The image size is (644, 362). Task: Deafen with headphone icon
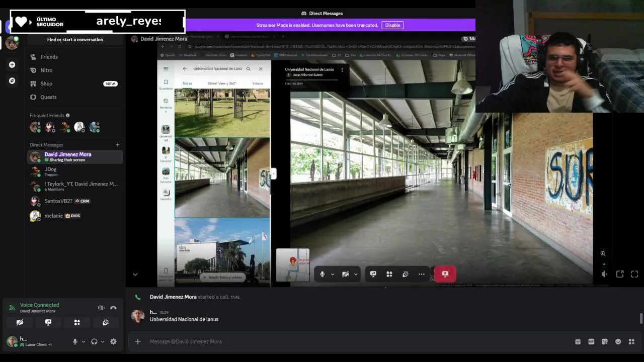click(x=94, y=341)
